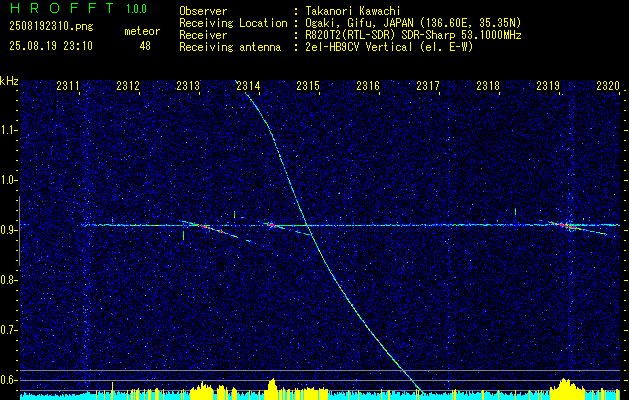Click the version number 1.0.0
Screen dimensions: 629x400
136,8
